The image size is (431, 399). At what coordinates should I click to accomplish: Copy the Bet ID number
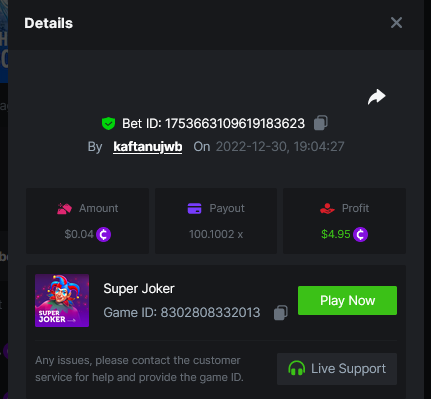[321, 123]
